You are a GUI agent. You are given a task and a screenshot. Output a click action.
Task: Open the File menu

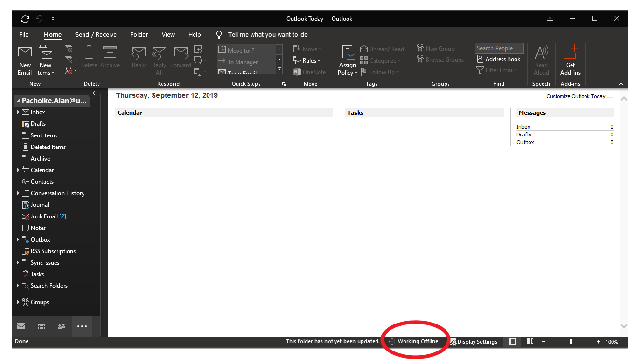click(24, 35)
